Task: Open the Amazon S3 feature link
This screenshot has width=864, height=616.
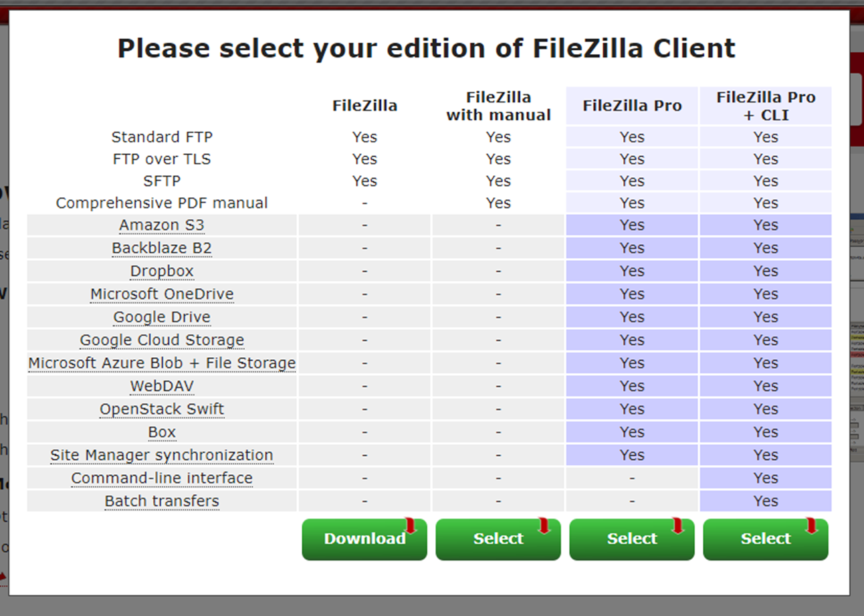Action: (162, 225)
